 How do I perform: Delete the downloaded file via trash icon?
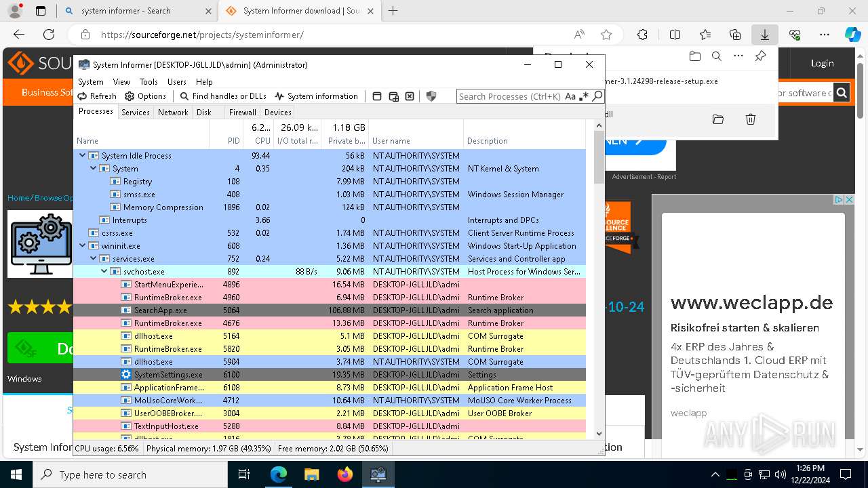pos(751,119)
